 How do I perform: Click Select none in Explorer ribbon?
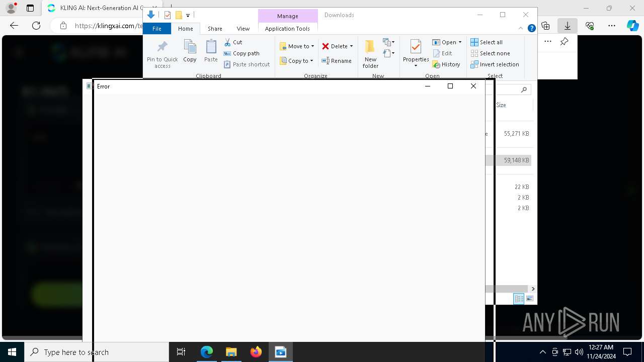[490, 53]
